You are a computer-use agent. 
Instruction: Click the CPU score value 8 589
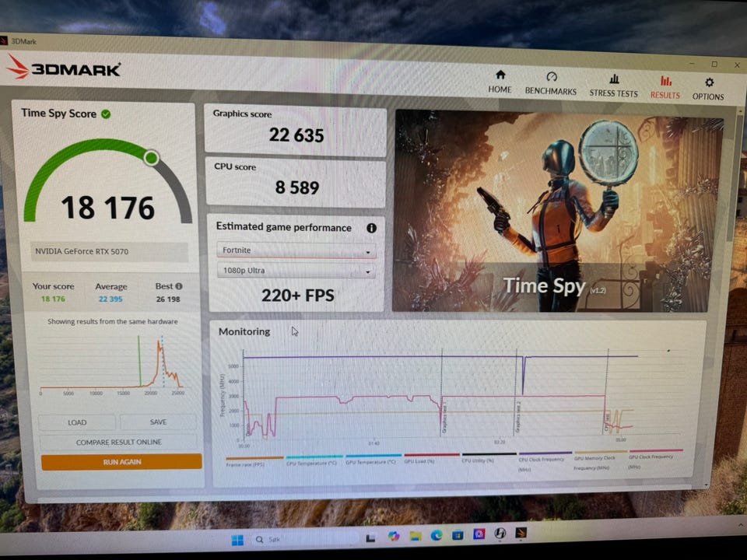pyautogui.click(x=297, y=187)
